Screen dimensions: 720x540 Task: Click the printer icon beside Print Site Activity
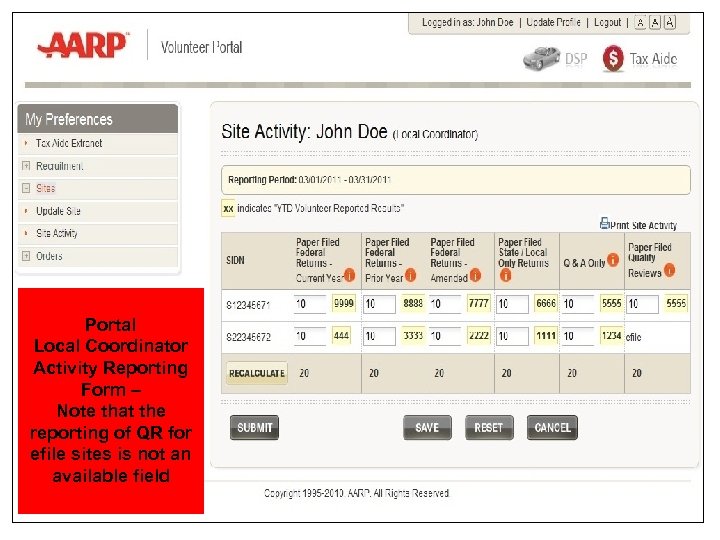tap(604, 224)
